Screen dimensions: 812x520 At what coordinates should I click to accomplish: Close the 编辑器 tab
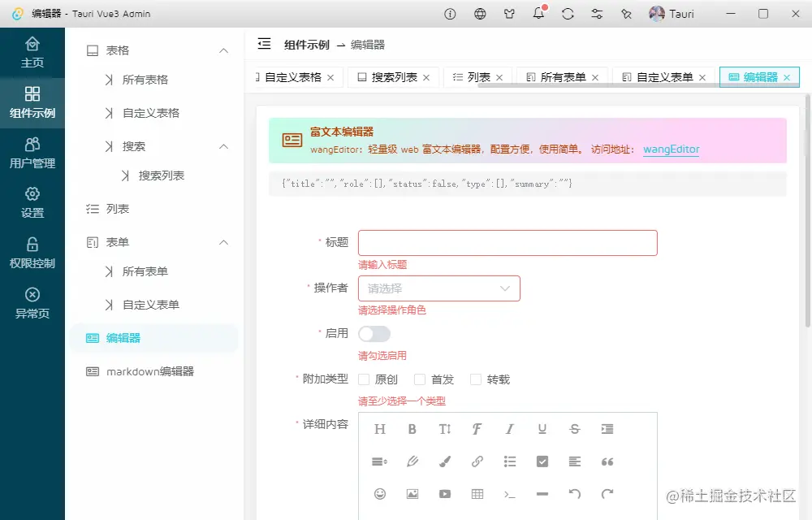point(787,78)
